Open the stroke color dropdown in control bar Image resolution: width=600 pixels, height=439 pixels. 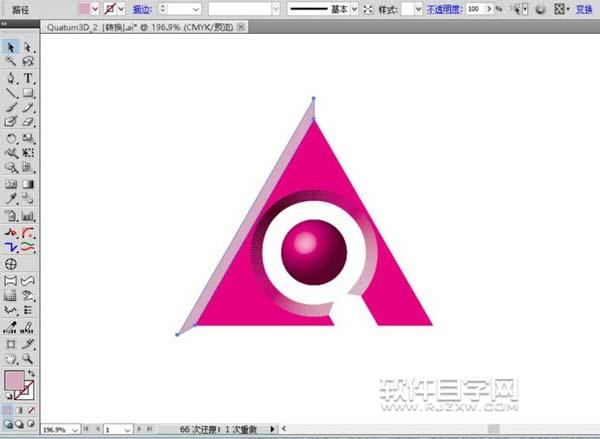121,9
